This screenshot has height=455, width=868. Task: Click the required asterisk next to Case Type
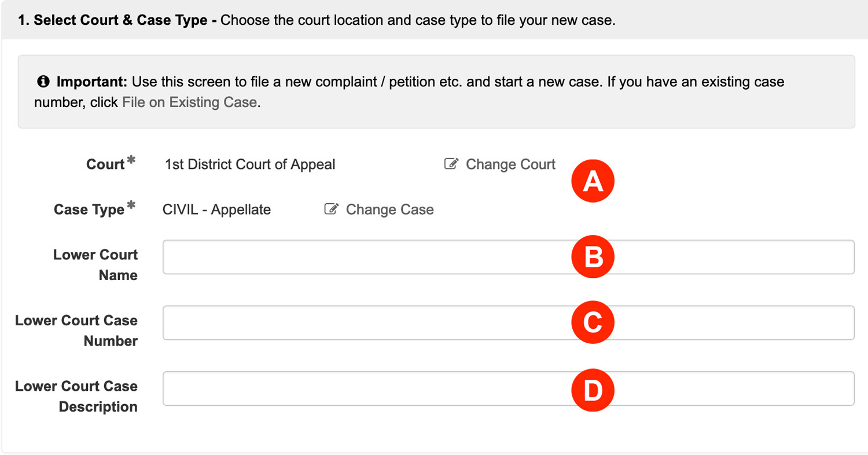(x=131, y=206)
